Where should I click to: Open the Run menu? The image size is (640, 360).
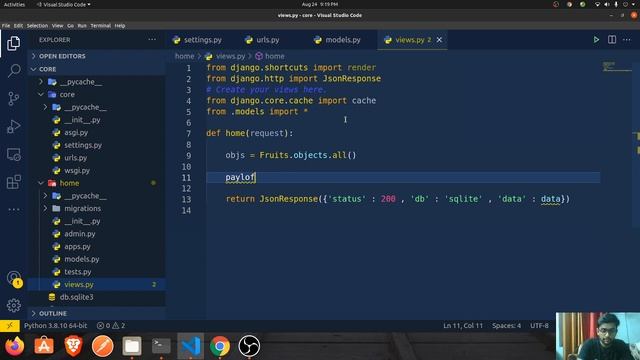pos(82,25)
